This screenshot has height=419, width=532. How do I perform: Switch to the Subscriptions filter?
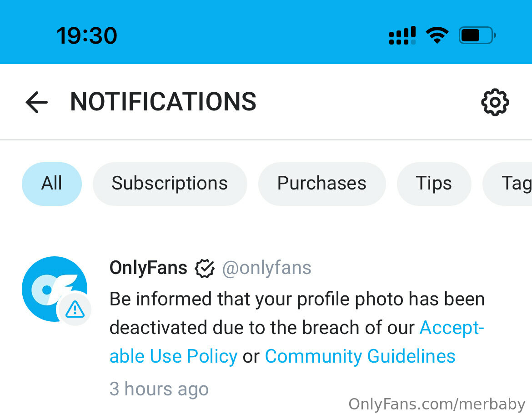(170, 184)
